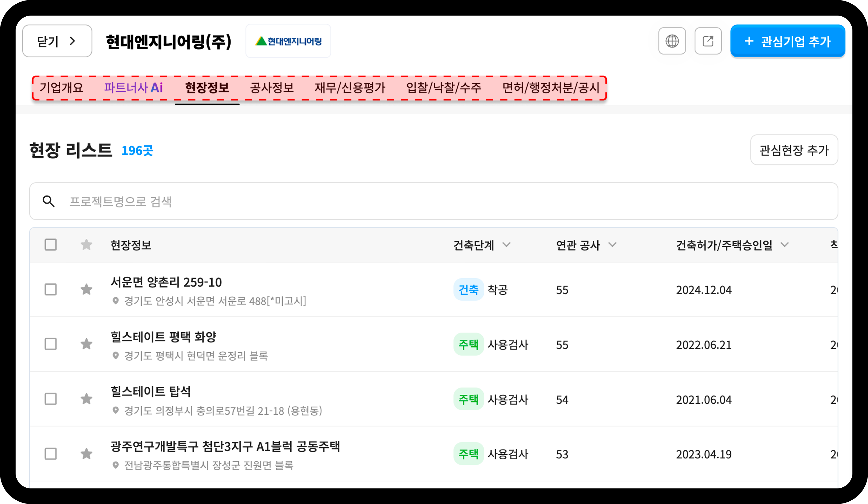Click the date 2023.04.19

[704, 454]
